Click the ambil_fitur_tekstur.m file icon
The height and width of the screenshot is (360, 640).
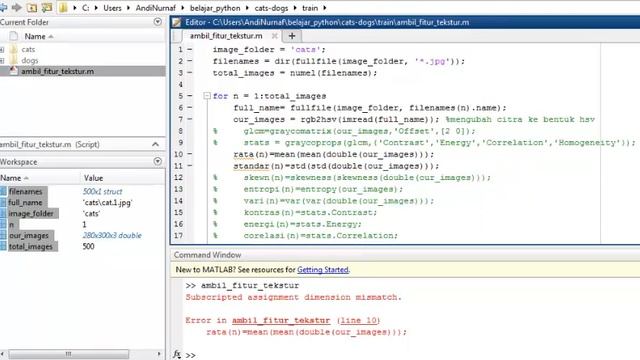tap(13, 71)
